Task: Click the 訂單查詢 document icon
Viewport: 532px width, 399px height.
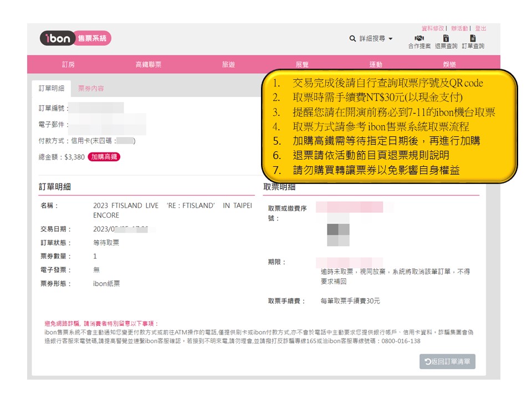Action: pos(473,38)
